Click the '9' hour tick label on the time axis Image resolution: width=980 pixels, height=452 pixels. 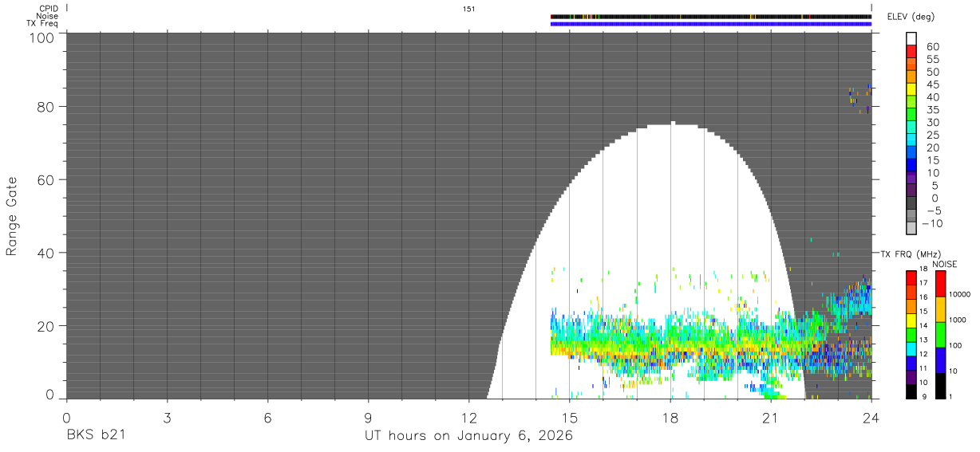click(368, 417)
